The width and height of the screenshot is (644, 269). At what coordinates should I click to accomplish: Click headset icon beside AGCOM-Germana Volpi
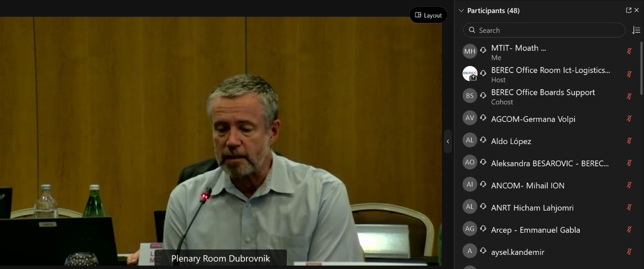(x=483, y=118)
